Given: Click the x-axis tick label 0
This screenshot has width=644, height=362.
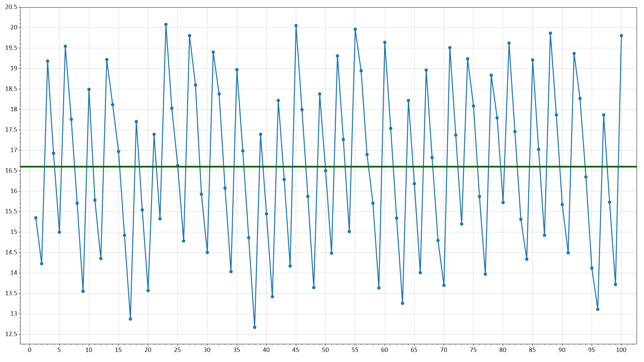Looking at the screenshot, I should click(30, 350).
